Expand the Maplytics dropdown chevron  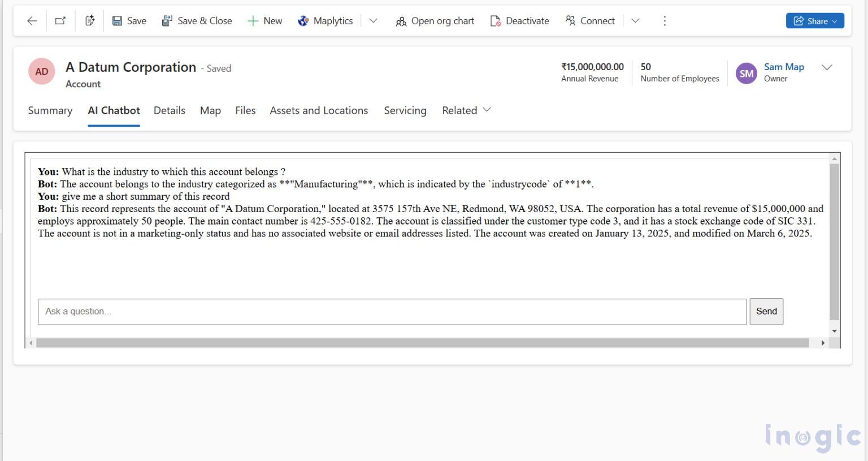coord(373,21)
